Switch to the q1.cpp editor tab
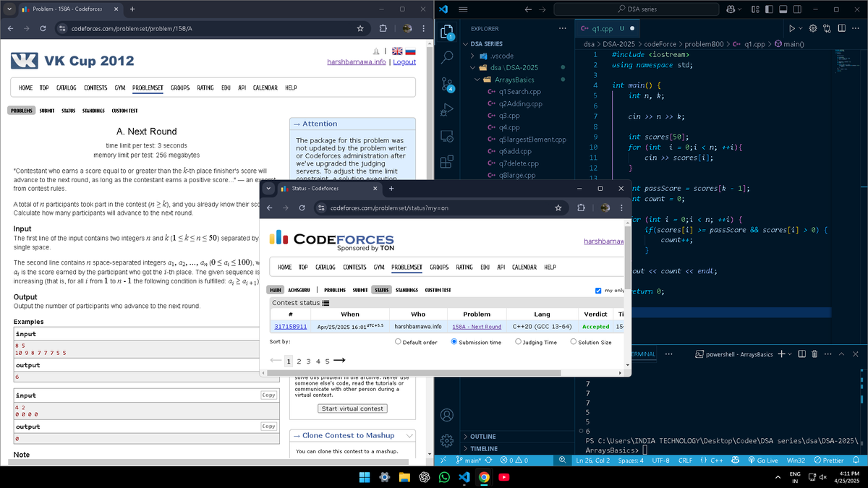Screen dimensions: 868x488 click(x=608, y=28)
